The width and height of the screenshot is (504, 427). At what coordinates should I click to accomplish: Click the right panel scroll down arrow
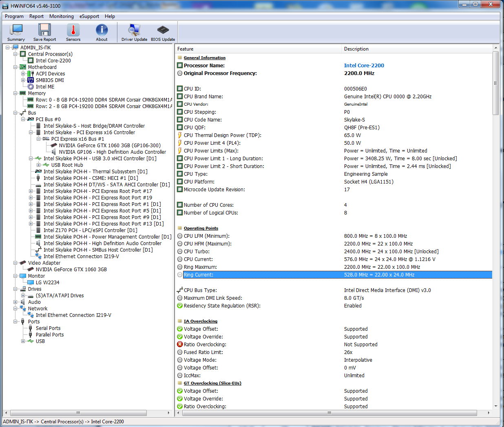click(x=496, y=406)
